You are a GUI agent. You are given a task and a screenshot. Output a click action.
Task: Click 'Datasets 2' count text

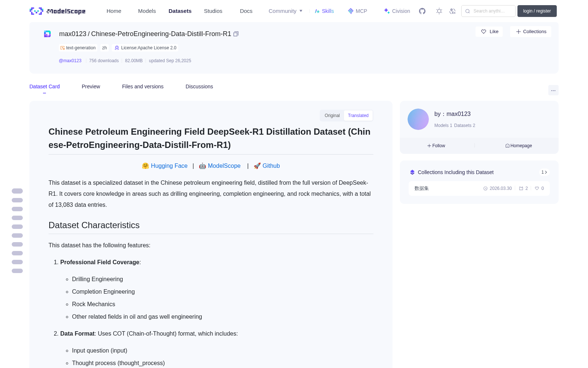(x=465, y=125)
